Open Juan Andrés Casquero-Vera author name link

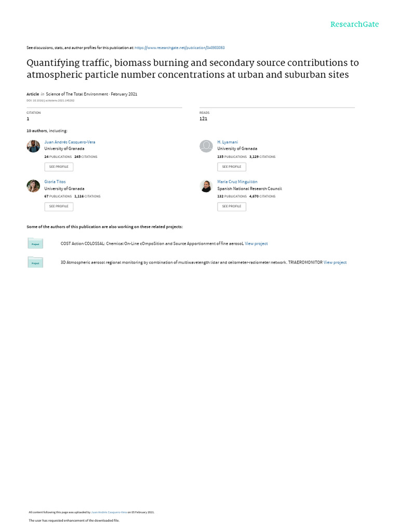pyautogui.click(x=70, y=142)
